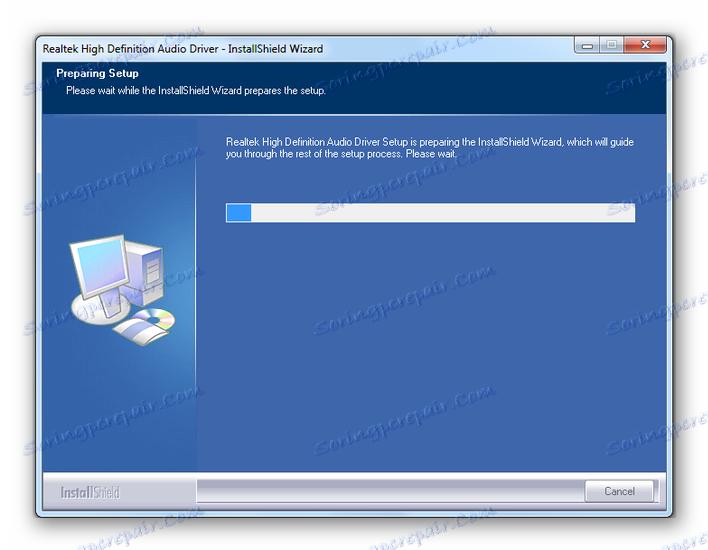Click the InstallShield logo
This screenshot has height=550, width=708.
click(90, 492)
